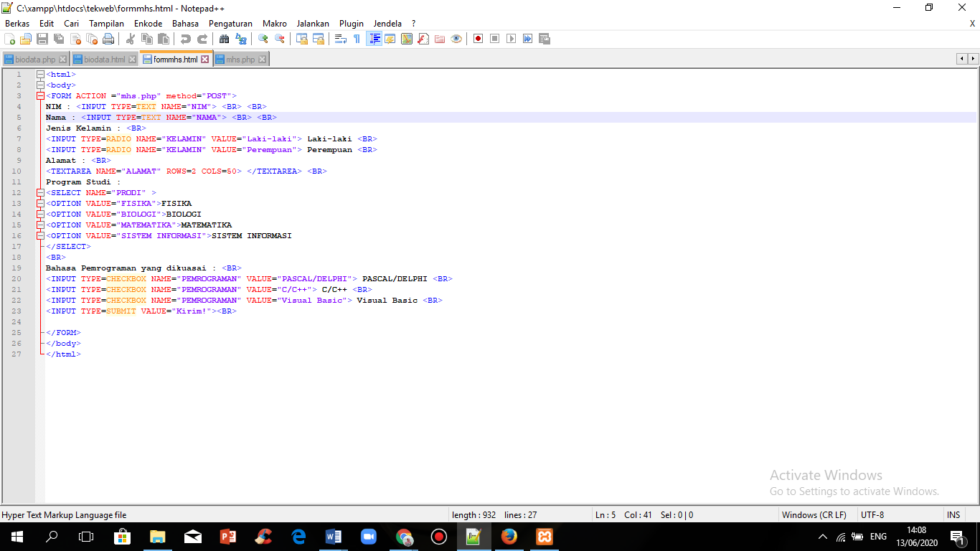
Task: Open Firefox from the taskbar
Action: [509, 537]
